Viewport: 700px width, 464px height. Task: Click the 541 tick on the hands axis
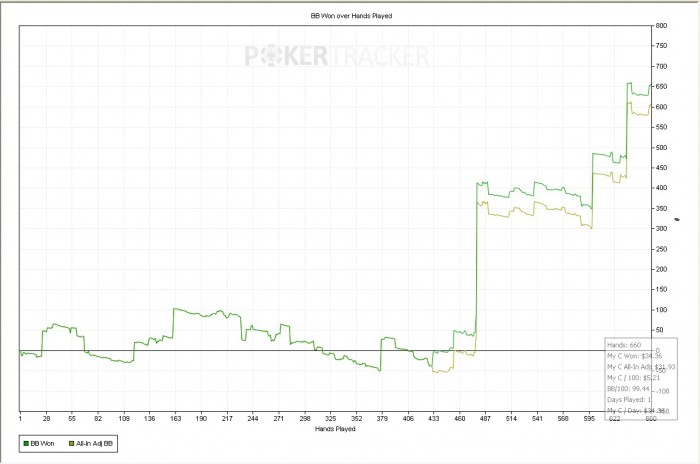coord(537,418)
